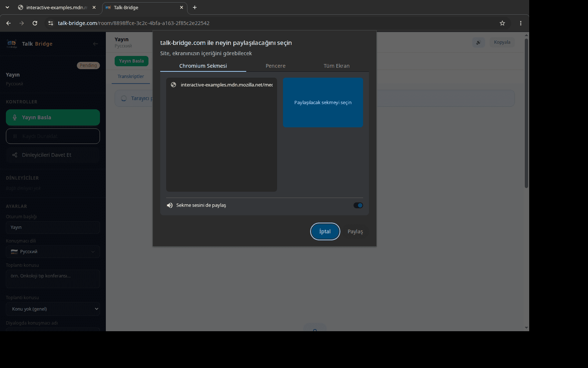Choose the interactive-examples.mdn.mozilla.net tab entry

click(222, 85)
